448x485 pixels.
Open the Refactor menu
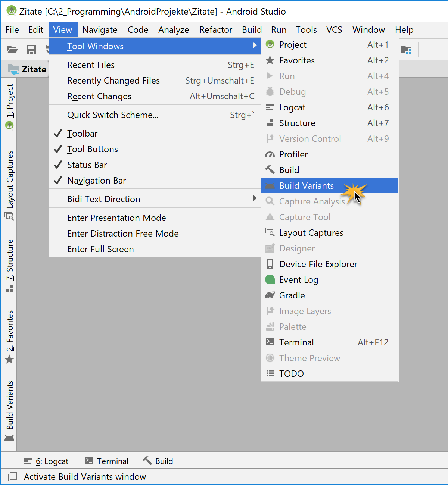(216, 30)
